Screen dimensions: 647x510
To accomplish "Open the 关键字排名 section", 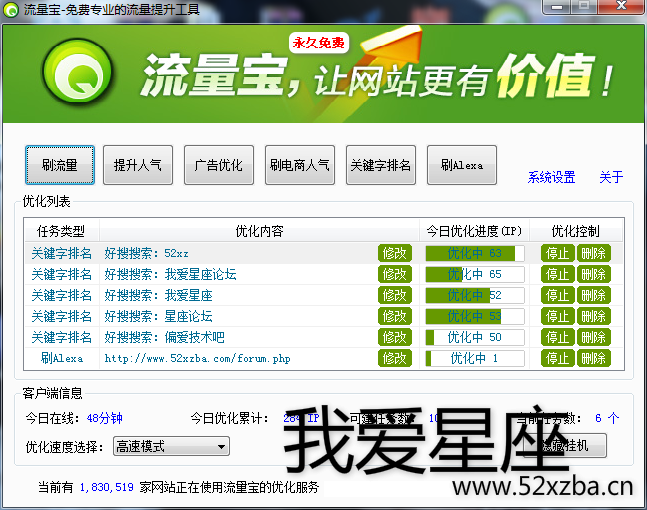I will 381,165.
